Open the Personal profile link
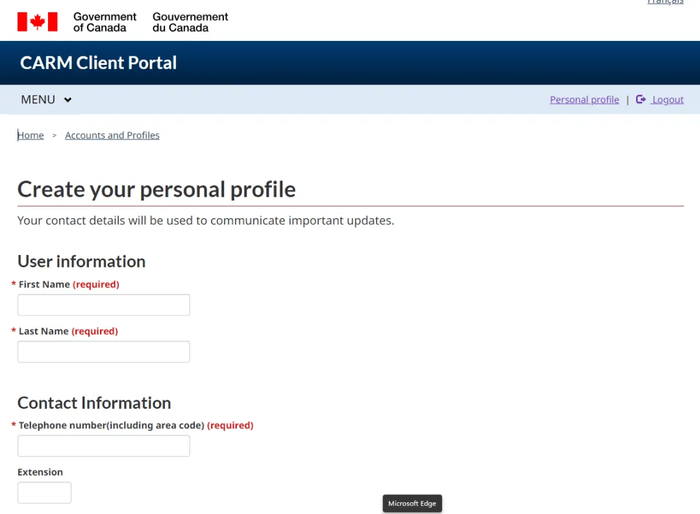Viewport: 700px width, 514px height. [584, 100]
